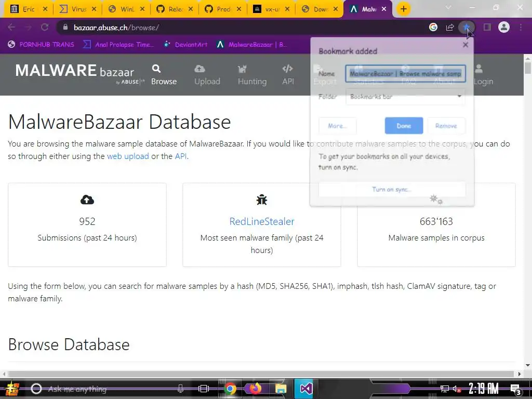This screenshot has width=532, height=399.
Task: Click the 2:19 AM clock
Action: pyautogui.click(x=483, y=389)
